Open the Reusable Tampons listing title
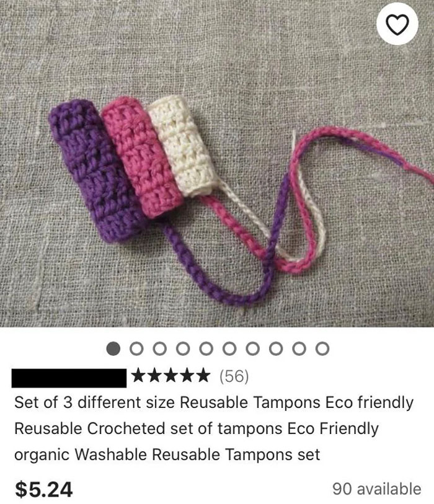434x504 pixels. coord(214,428)
